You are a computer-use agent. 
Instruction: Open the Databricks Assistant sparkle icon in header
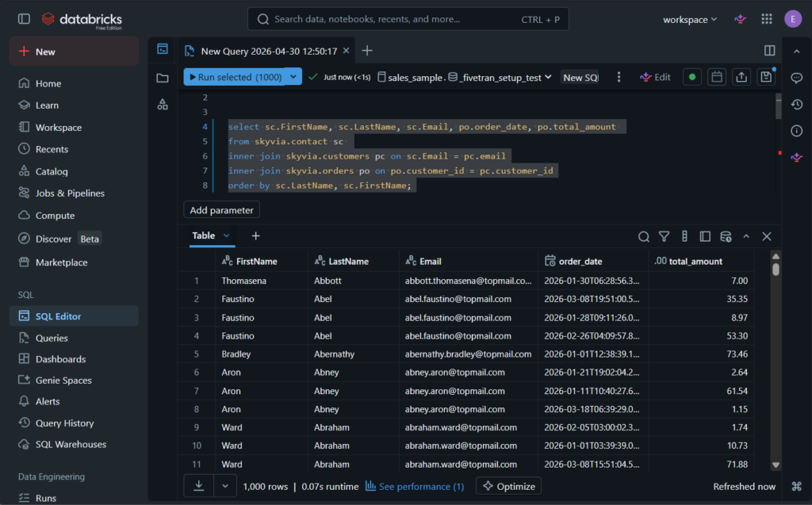coord(740,19)
